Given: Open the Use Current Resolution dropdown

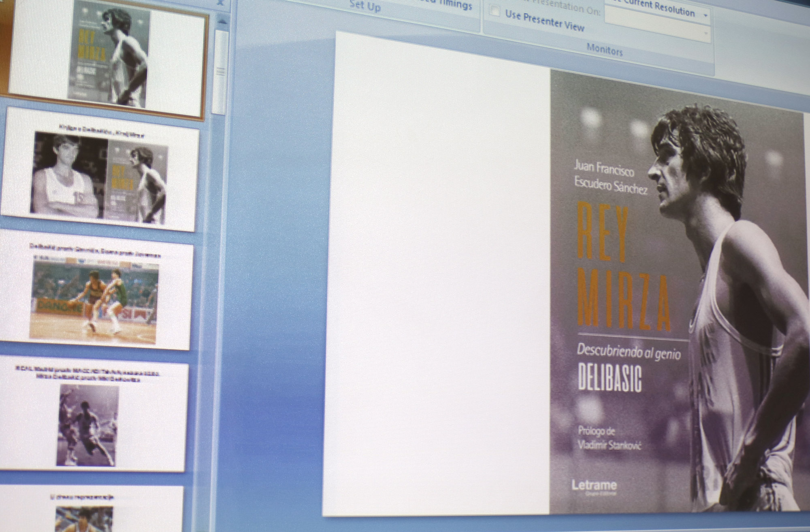Looking at the screenshot, I should point(706,16).
